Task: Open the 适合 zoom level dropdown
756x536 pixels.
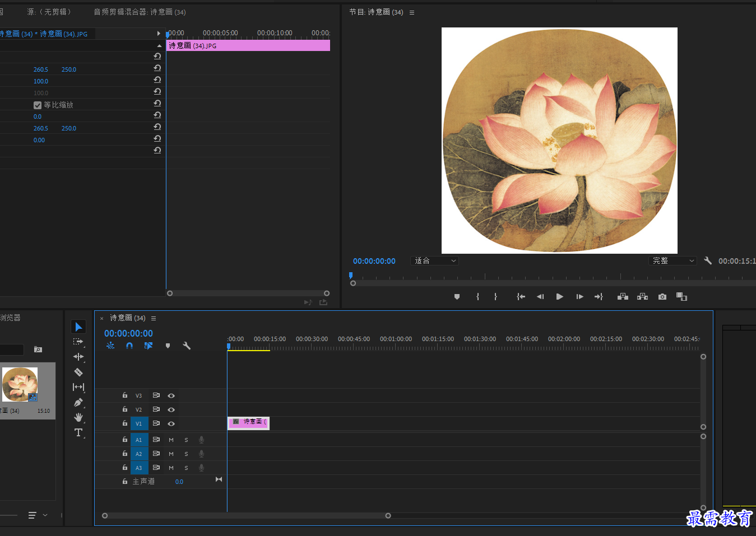Action: tap(435, 261)
